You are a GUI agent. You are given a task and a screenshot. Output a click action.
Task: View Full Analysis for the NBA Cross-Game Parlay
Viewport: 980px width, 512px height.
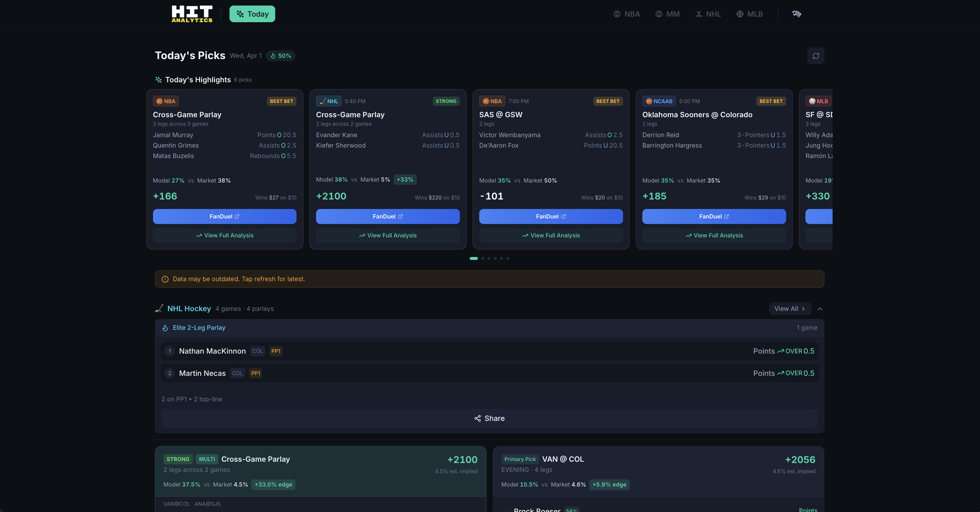click(x=224, y=235)
